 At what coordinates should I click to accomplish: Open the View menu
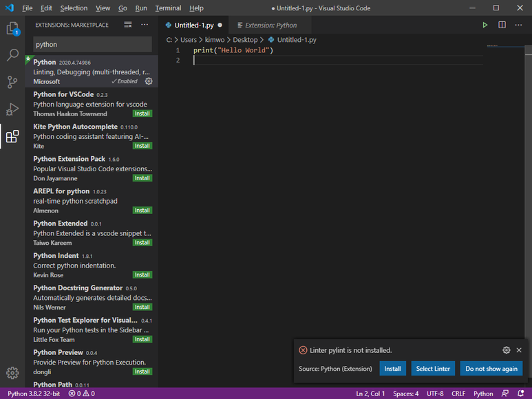103,8
